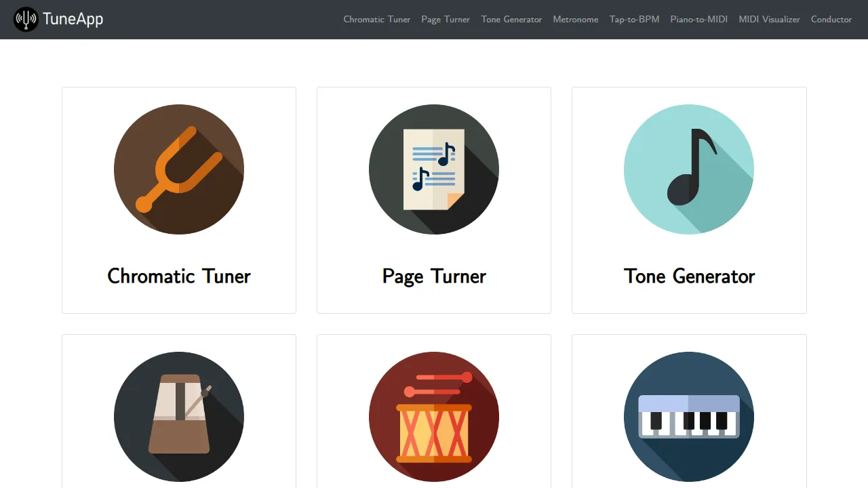The image size is (868, 488).
Task: Click the Chromatic Tuner card title
Action: pyautogui.click(x=179, y=276)
